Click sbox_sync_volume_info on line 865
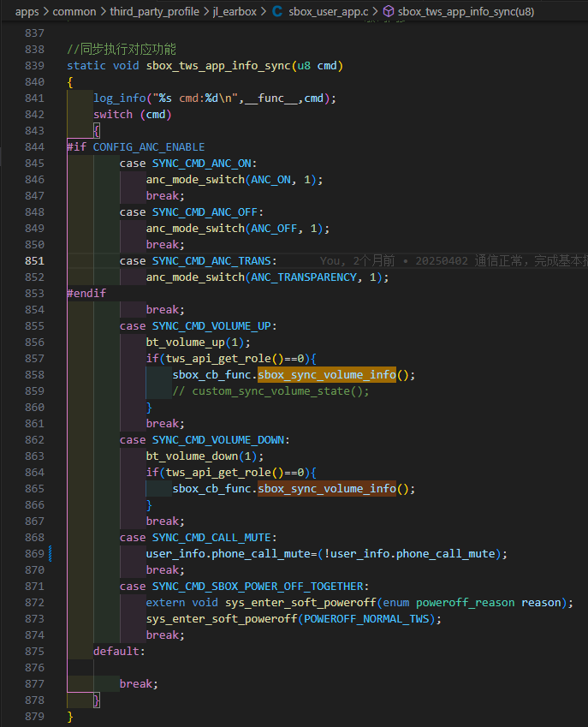The height and width of the screenshot is (727, 588). click(x=327, y=489)
